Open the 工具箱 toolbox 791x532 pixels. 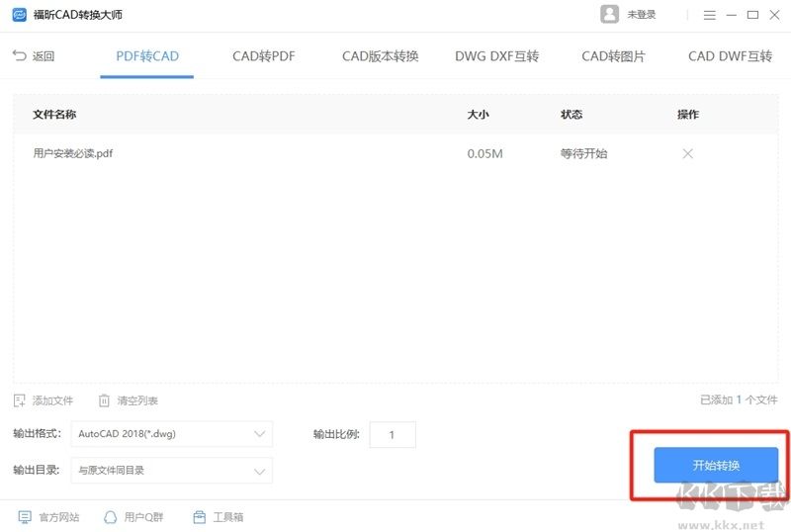click(x=218, y=517)
